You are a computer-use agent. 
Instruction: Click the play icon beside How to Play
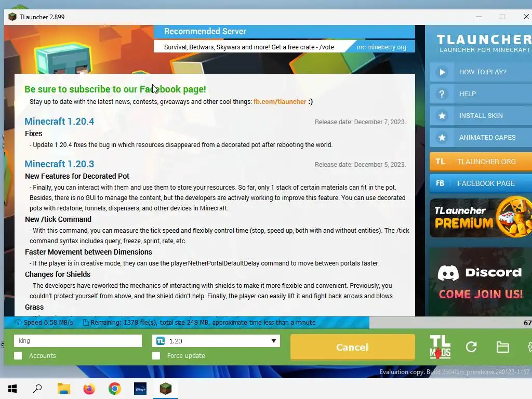tap(442, 72)
